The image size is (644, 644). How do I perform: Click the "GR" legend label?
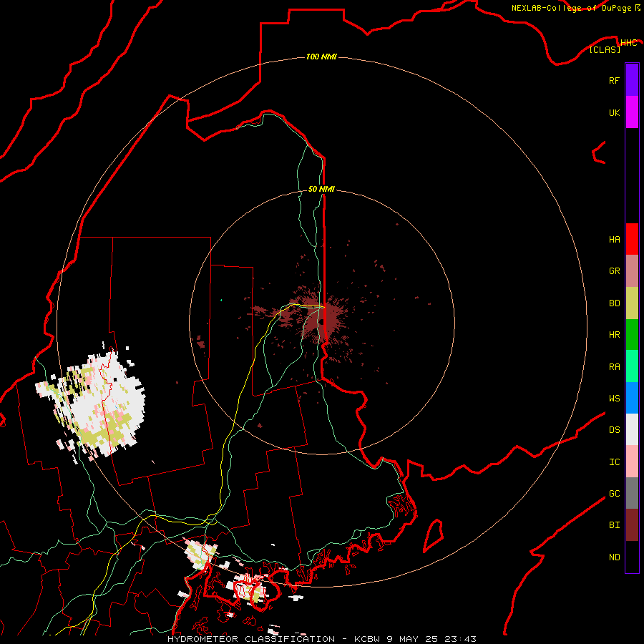(x=614, y=271)
